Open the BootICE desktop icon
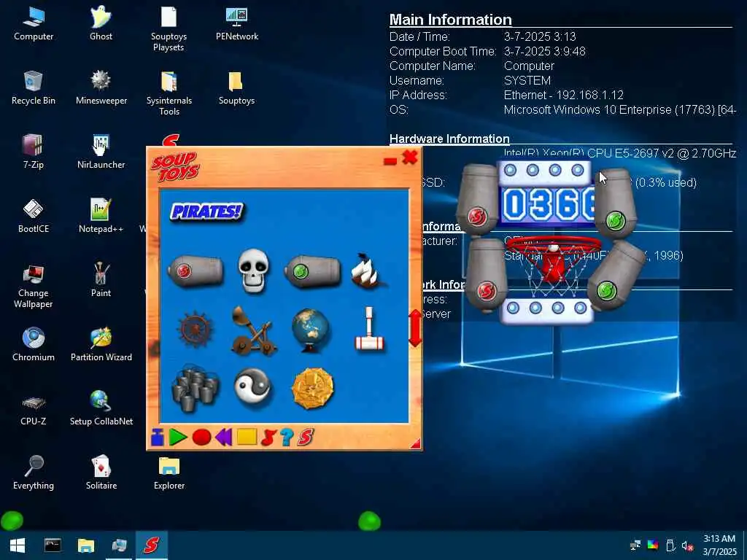 click(x=34, y=217)
